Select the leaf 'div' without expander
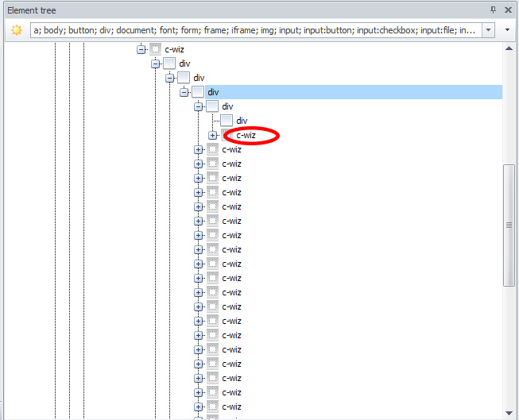Viewport: 519px width, 420px height. pos(242,121)
